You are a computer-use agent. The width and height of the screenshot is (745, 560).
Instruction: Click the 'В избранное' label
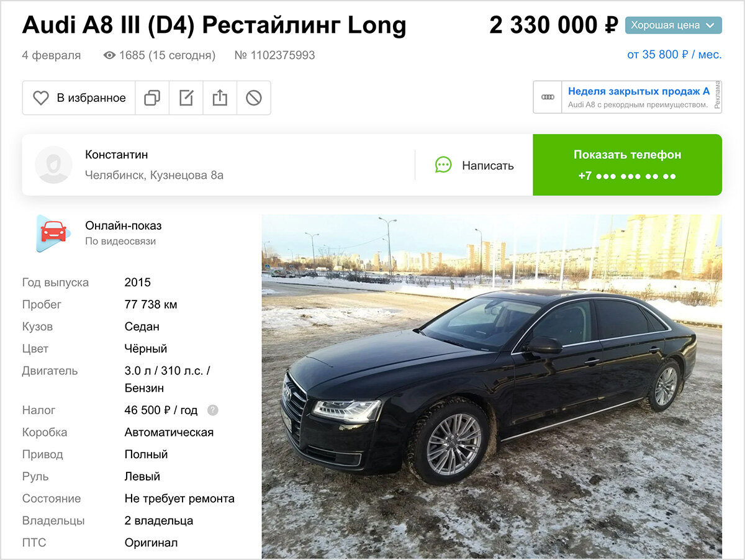pos(91,98)
